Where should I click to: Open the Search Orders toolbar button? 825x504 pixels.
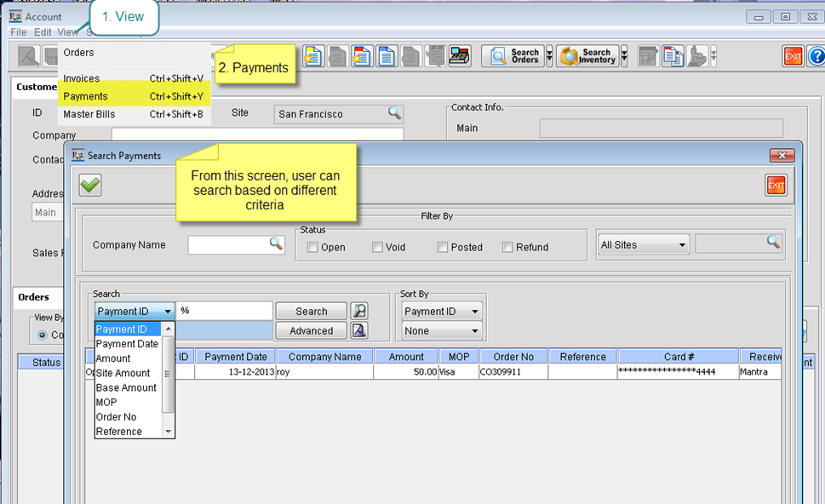513,56
